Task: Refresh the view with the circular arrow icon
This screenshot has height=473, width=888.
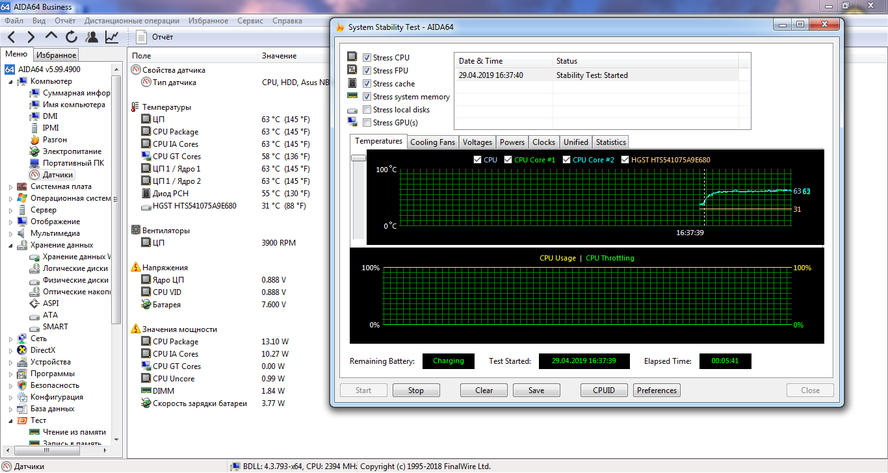Action: 71,37
